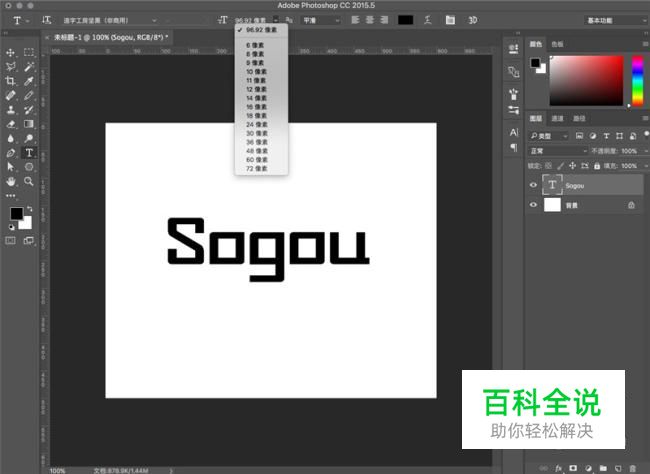Select the Rectangular Marquee tool
This screenshot has width=650, height=474.
tap(29, 52)
